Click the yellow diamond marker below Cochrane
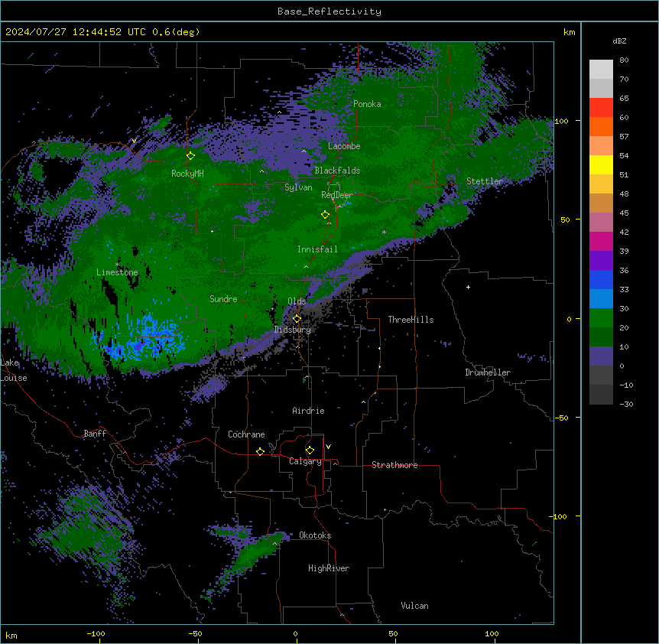Viewport: 659px width, 644px height. (260, 451)
